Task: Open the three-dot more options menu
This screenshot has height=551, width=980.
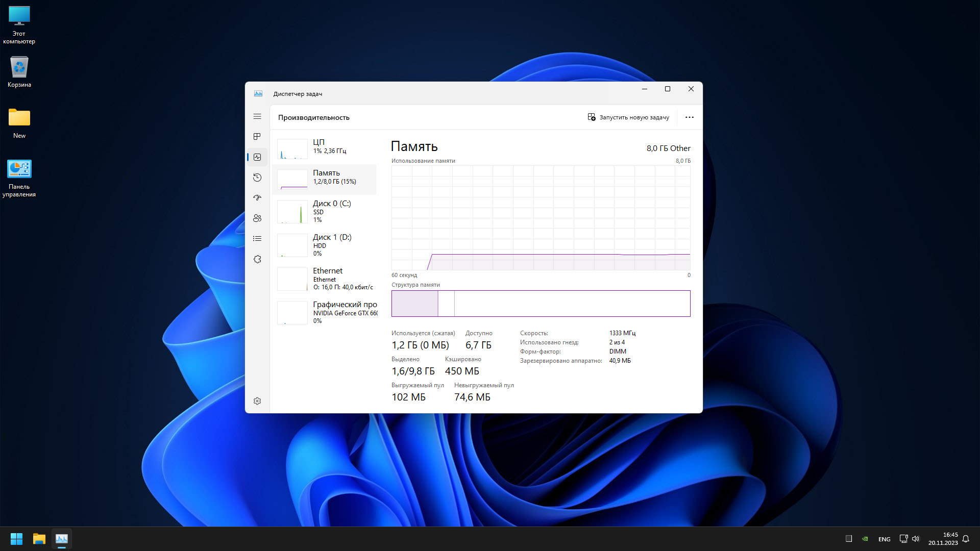Action: pyautogui.click(x=689, y=117)
